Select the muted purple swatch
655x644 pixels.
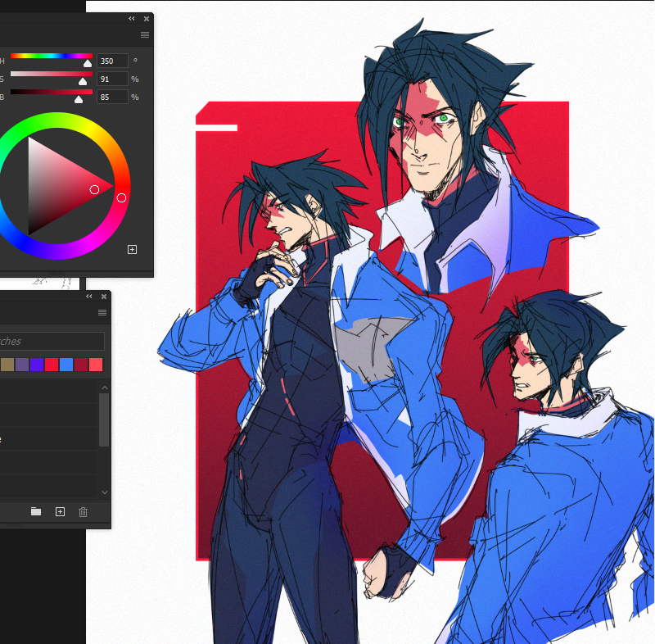[22, 365]
